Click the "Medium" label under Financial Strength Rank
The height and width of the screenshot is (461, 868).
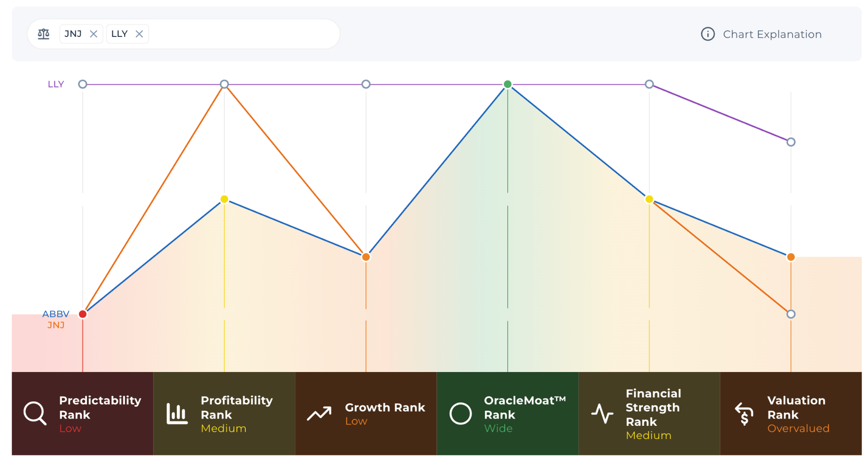coord(648,436)
